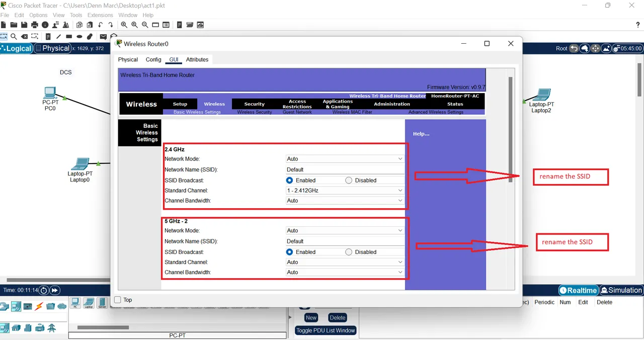Screen dimensions: 644x340
Task: Click the Open file folder icon
Action: (14, 25)
